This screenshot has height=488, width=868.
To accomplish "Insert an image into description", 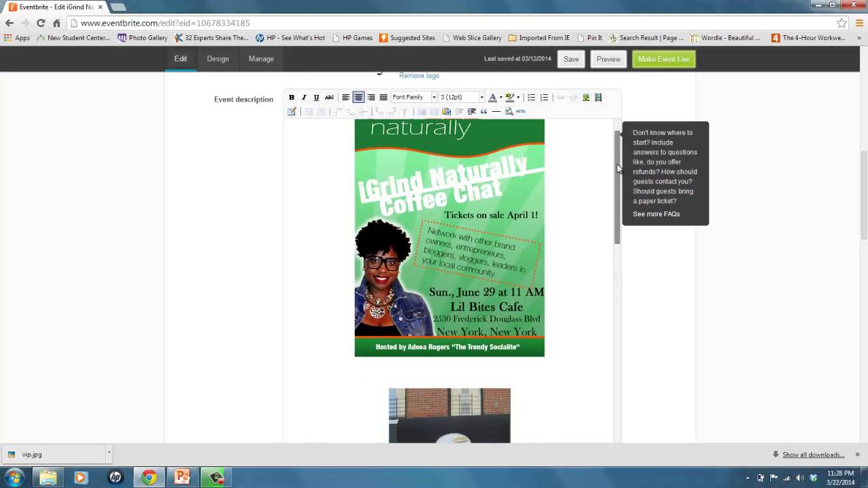I will point(586,98).
